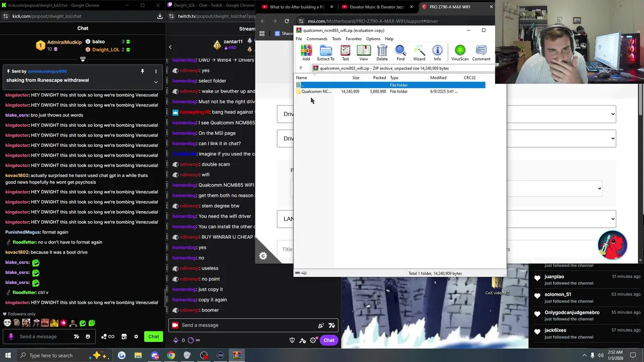
Task: Click volume speaker icon in system tray
Action: tap(600, 355)
